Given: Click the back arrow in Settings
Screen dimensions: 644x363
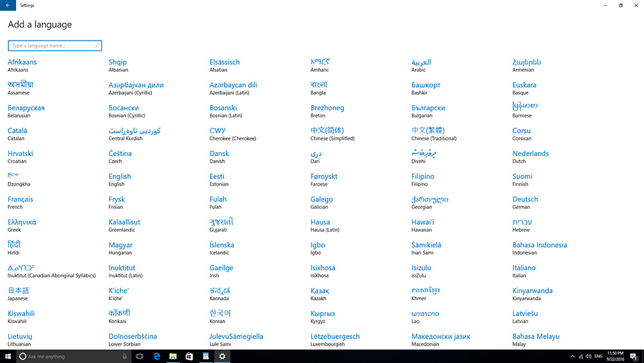Looking at the screenshot, I should pyautogui.click(x=6, y=5).
